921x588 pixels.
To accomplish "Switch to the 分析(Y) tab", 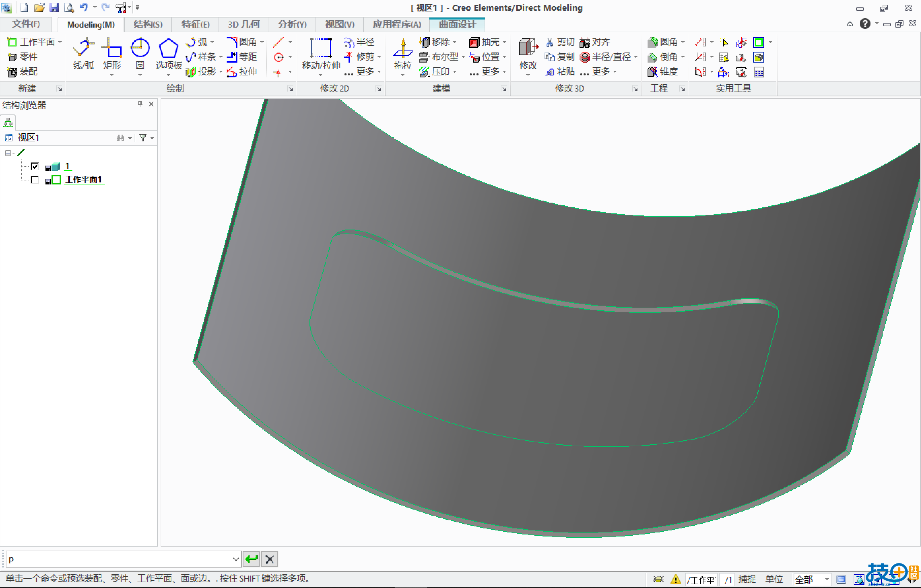I will pos(292,24).
